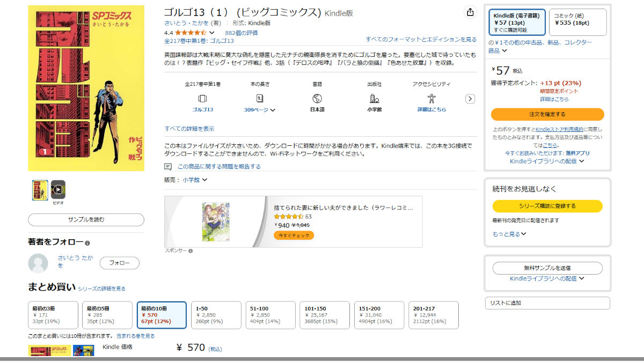Click シリーズ購読に登録する button

[x=547, y=206]
